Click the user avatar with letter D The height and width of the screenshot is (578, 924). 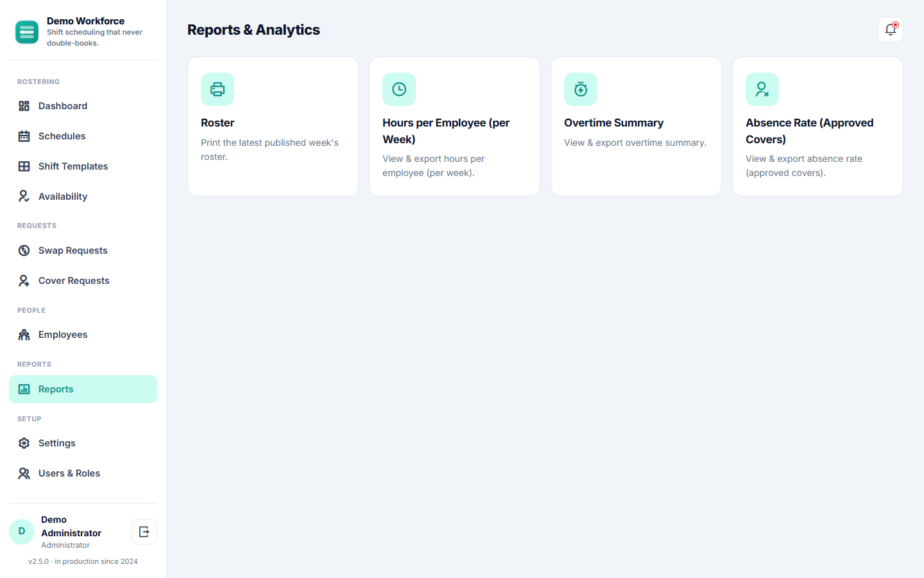[x=22, y=532]
